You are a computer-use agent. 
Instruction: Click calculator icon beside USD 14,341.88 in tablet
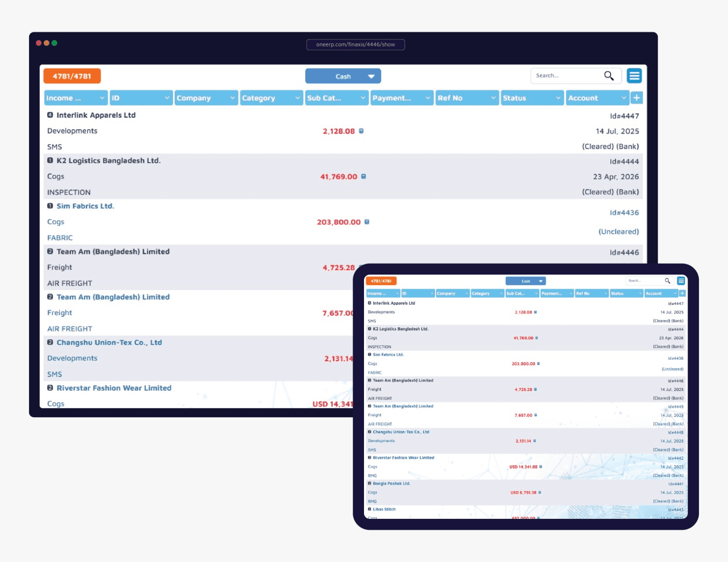(x=541, y=467)
